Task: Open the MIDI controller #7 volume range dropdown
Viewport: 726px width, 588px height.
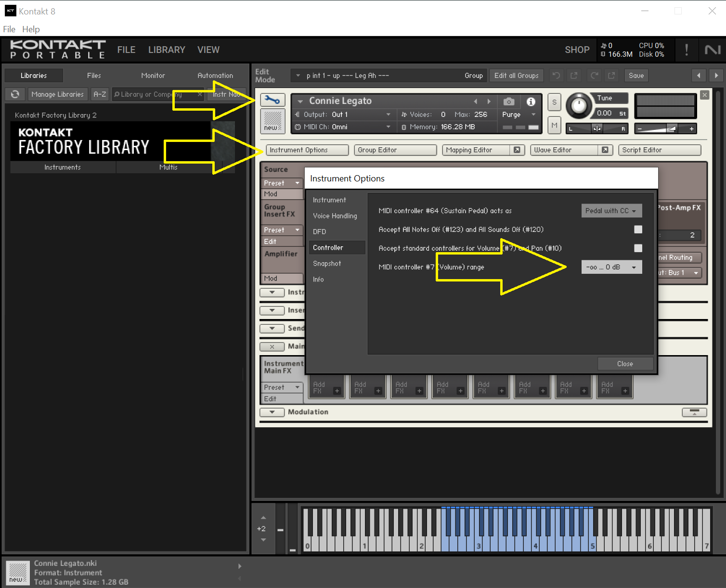Action: 611,267
